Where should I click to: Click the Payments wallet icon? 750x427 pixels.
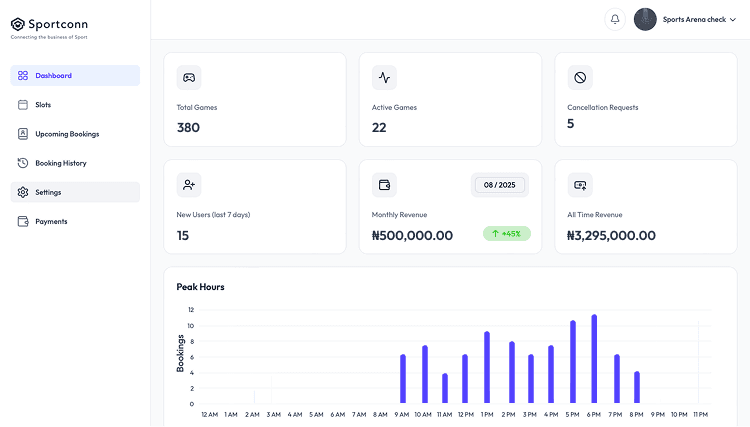pos(23,221)
